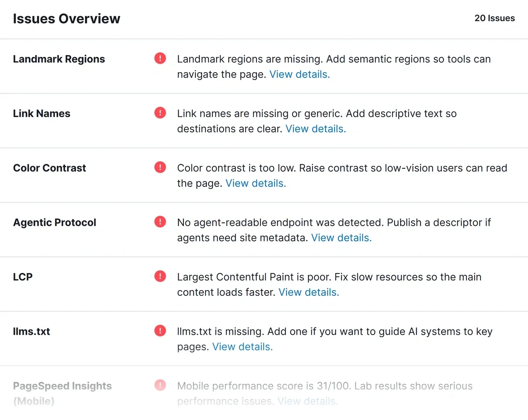This screenshot has height=420, width=528.
Task: Open View details for Link Names
Action: tap(316, 129)
